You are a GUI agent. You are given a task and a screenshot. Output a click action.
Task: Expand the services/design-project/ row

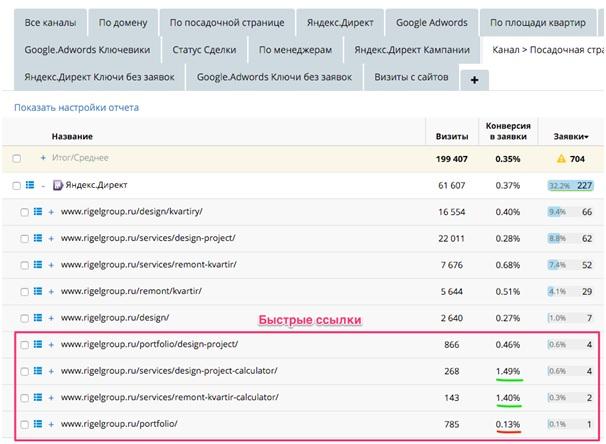click(51, 239)
